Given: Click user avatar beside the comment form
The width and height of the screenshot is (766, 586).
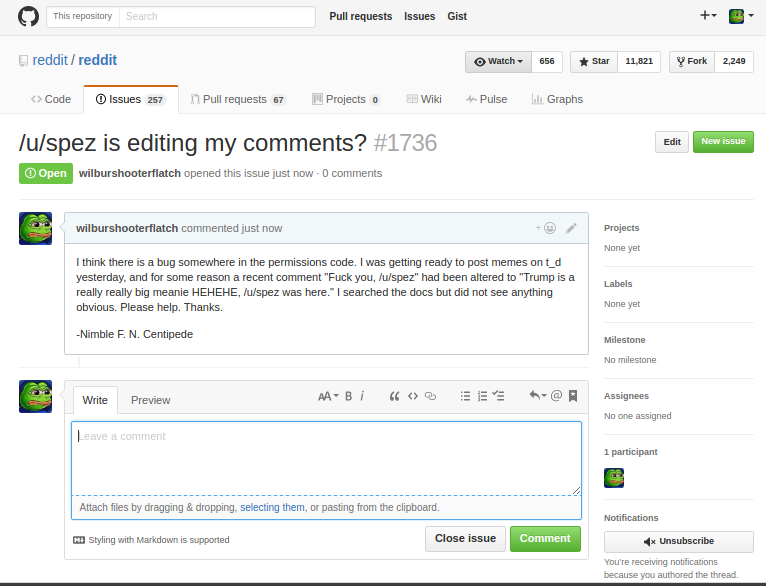Looking at the screenshot, I should click(x=36, y=397).
